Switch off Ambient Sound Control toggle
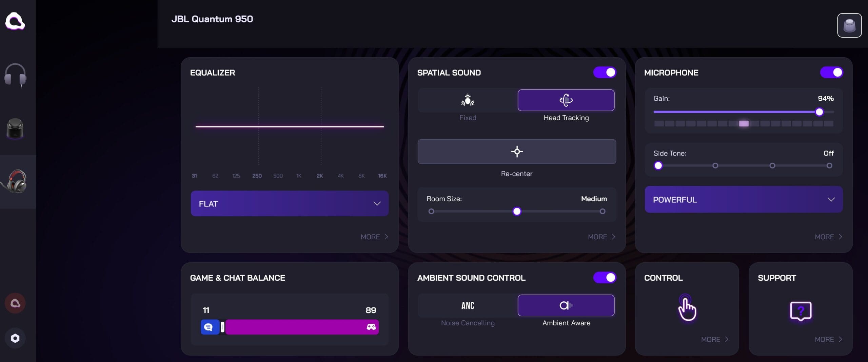 tap(605, 278)
